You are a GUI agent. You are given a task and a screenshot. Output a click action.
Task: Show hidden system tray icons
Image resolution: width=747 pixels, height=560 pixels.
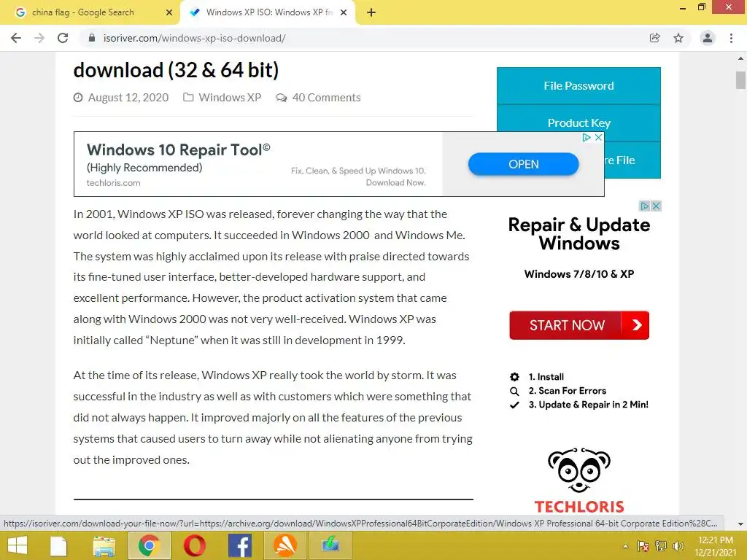click(x=625, y=546)
